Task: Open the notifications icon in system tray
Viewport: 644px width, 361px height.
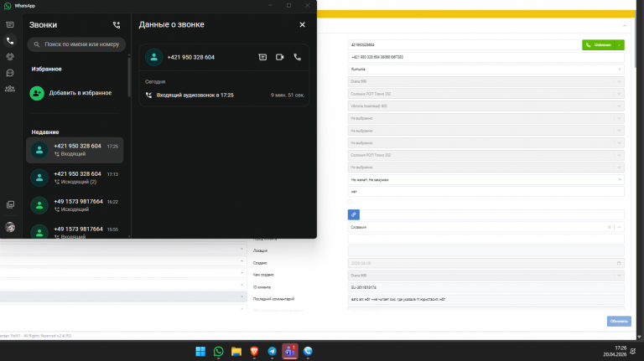Action: coord(633,351)
